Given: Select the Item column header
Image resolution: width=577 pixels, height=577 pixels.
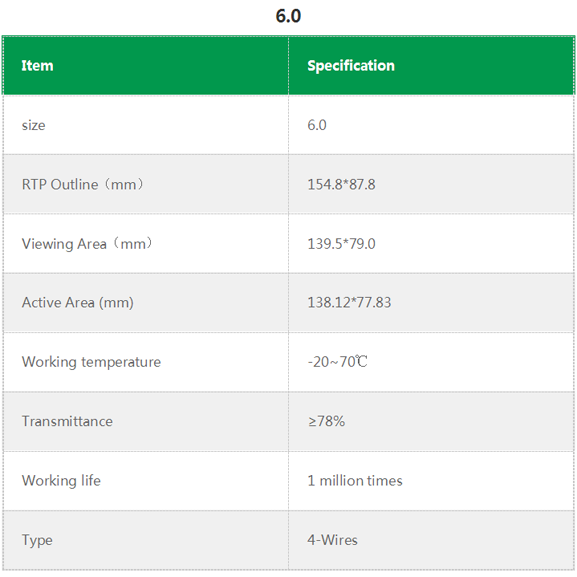Looking at the screenshot, I should pos(37,66).
